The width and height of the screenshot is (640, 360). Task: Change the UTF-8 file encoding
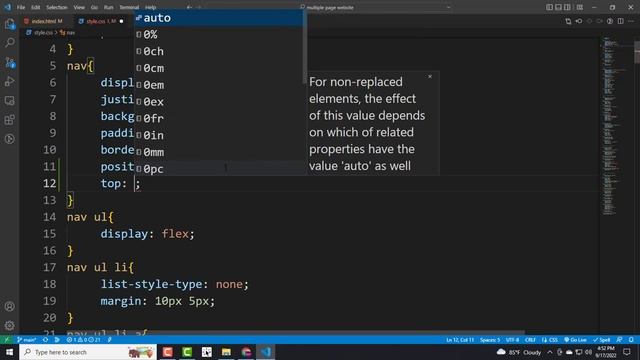pos(512,340)
